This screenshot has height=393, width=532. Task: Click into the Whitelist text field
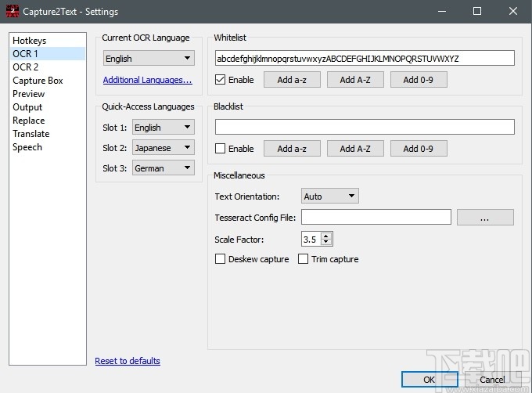(x=365, y=59)
